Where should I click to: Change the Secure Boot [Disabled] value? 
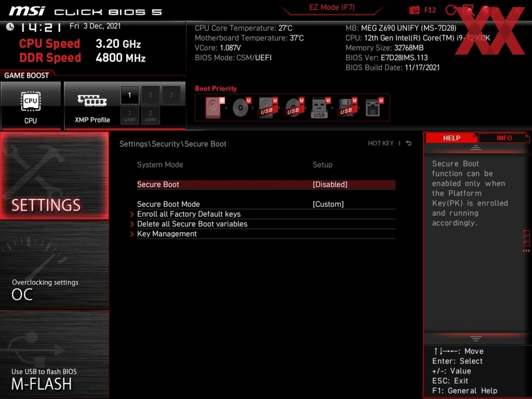click(x=330, y=185)
